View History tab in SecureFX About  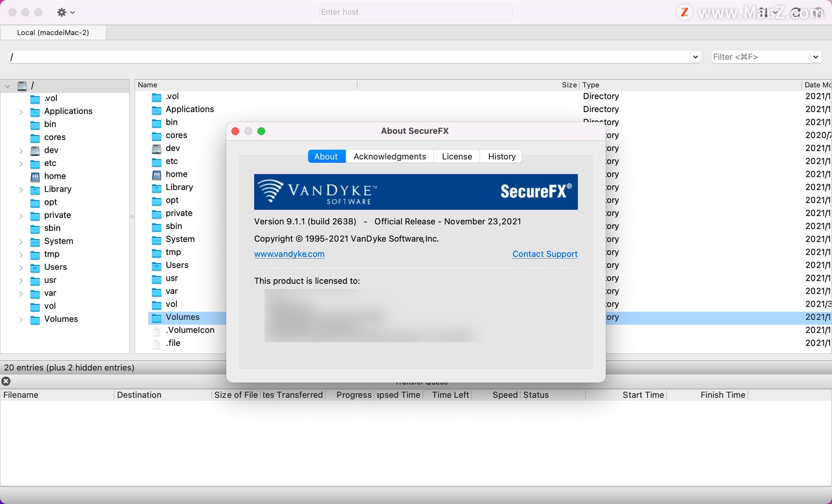coord(501,156)
